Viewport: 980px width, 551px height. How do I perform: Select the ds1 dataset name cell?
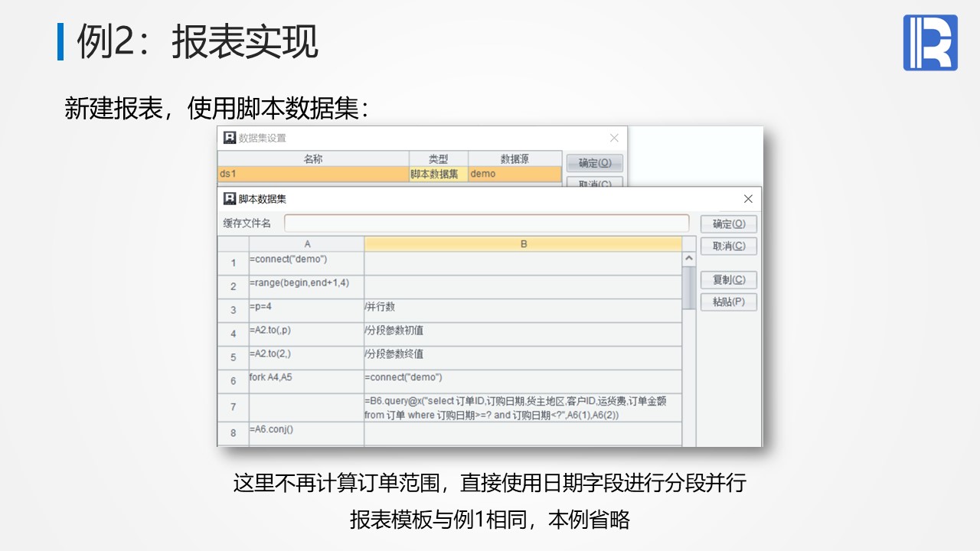click(x=313, y=174)
